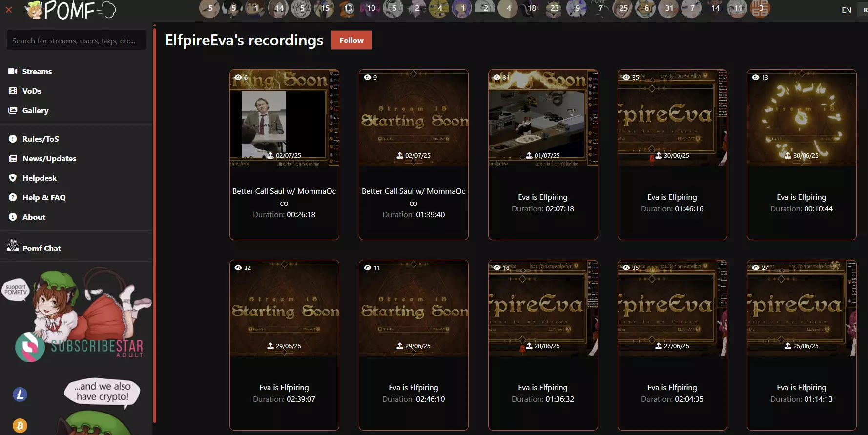Open streamer avatar showing 11 viewers
Image resolution: width=868 pixels, height=435 pixels.
[x=737, y=8]
